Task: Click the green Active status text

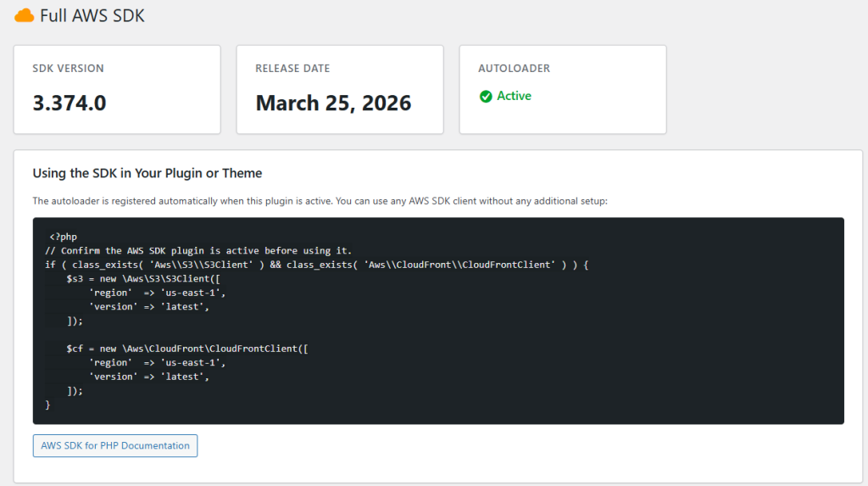Action: (x=514, y=96)
